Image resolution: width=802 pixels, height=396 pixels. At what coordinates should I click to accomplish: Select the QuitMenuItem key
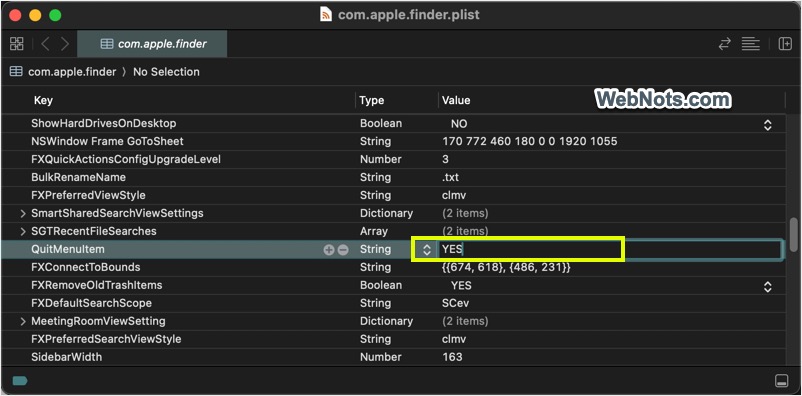68,249
